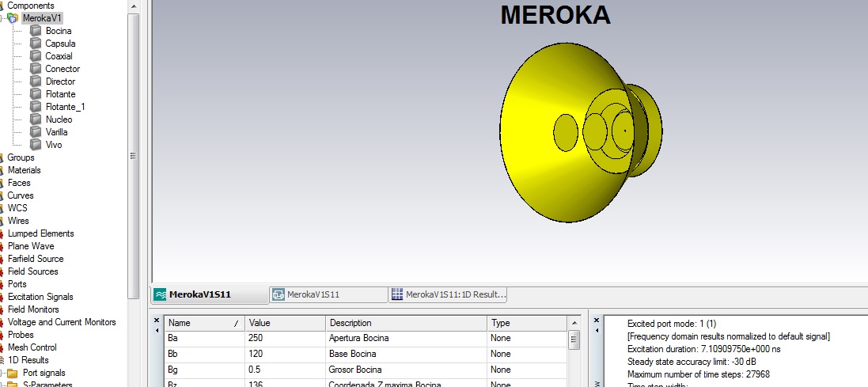868x387 pixels.
Task: Open the Excitation Signals tree node
Action: pos(40,297)
